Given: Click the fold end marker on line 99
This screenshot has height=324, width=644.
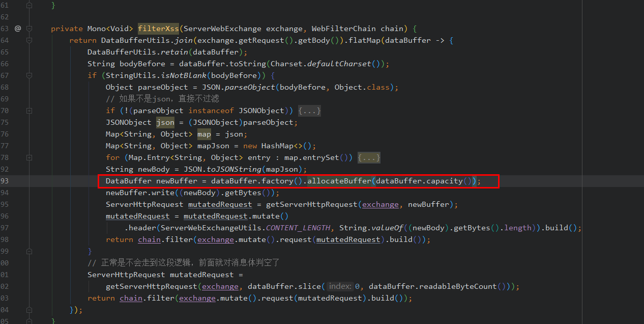Looking at the screenshot, I should pos(29,251).
